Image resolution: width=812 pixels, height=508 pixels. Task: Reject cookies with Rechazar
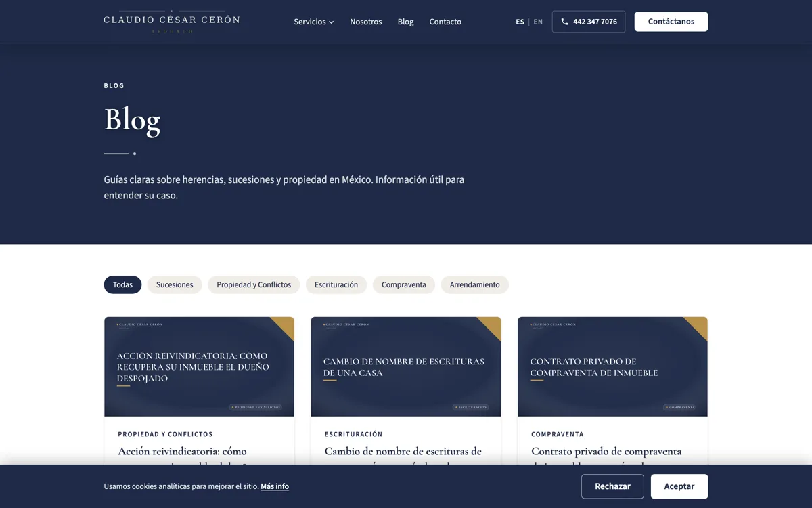point(612,486)
